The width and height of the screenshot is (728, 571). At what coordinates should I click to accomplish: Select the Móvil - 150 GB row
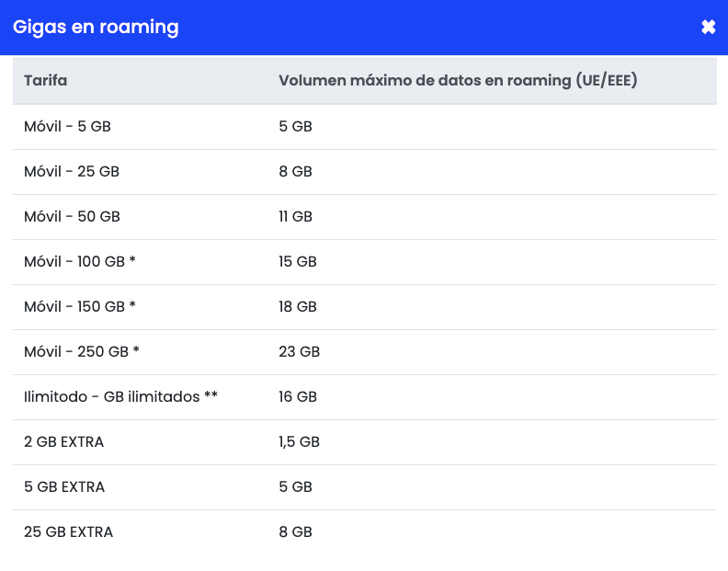click(80, 307)
